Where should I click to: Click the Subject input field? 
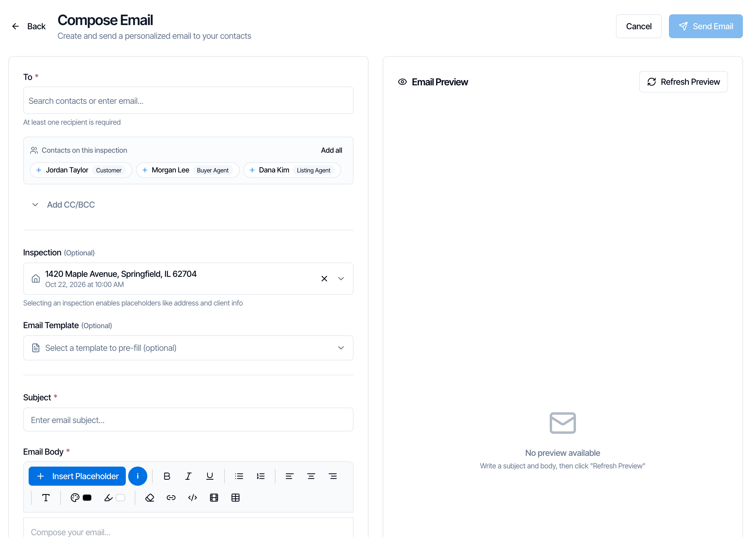188,420
